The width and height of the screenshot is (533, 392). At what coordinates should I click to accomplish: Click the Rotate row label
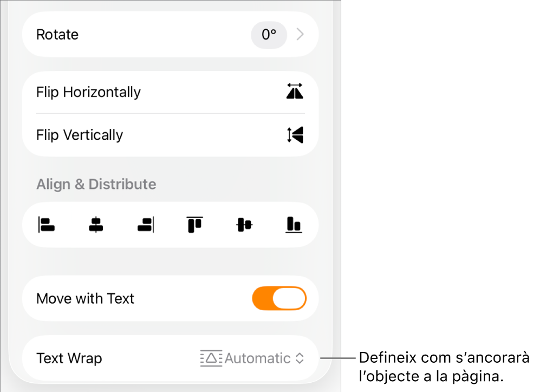click(57, 34)
